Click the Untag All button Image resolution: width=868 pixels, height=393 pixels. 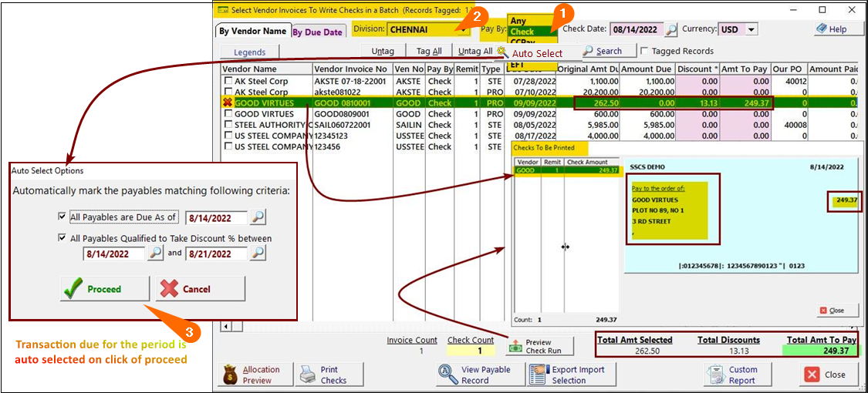click(475, 52)
